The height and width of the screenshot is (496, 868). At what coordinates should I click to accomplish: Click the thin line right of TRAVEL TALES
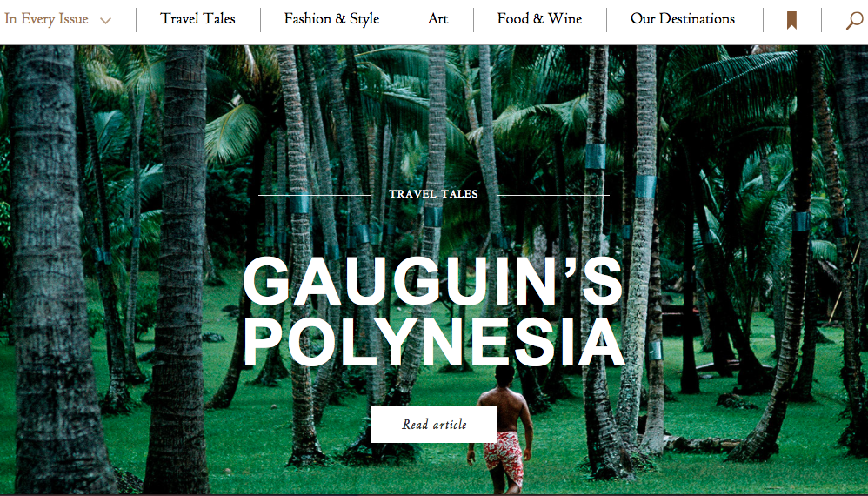coord(553,196)
